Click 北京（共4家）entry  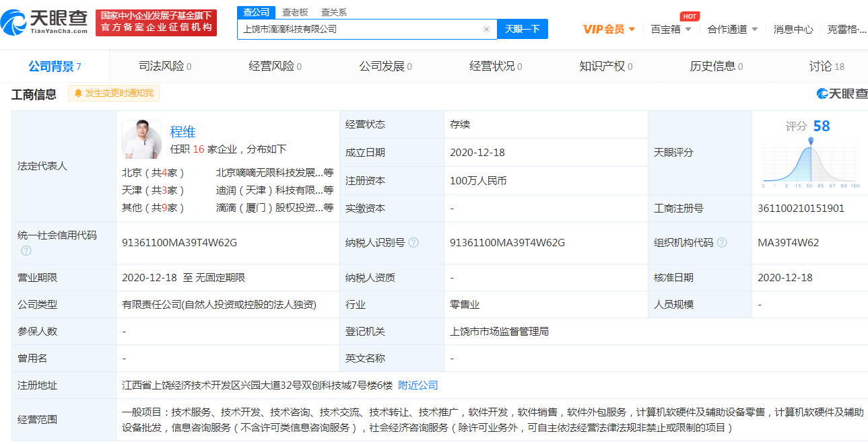click(153, 172)
